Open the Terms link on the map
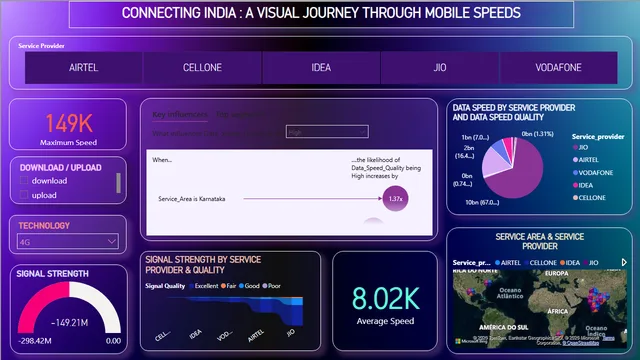Image resolution: width=640 pixels, height=360 pixels. click(x=608, y=338)
